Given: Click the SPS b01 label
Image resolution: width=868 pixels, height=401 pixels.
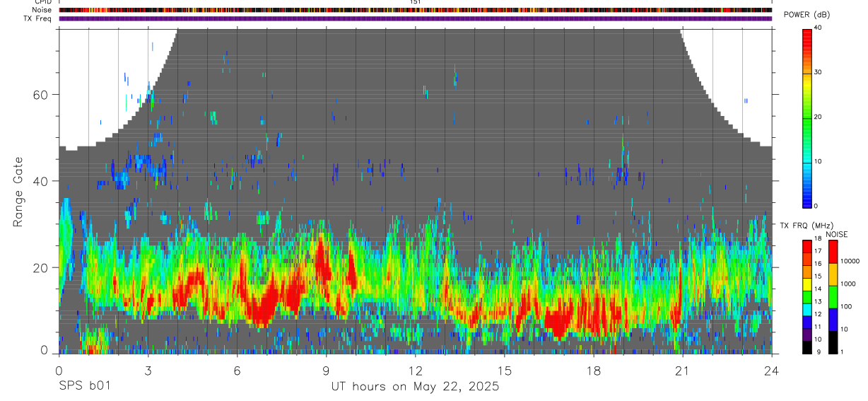Looking at the screenshot, I should [84, 387].
